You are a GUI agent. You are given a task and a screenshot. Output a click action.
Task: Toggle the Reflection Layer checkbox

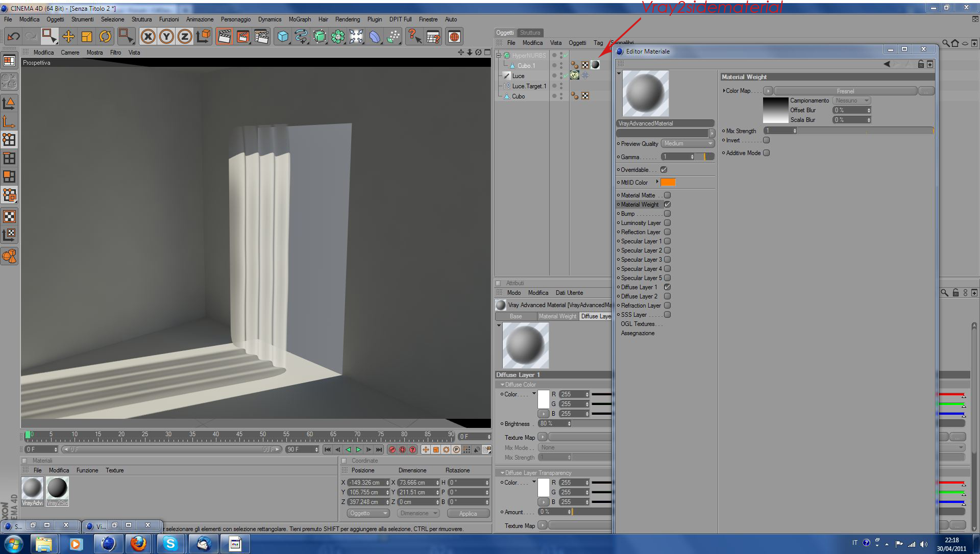pyautogui.click(x=667, y=232)
